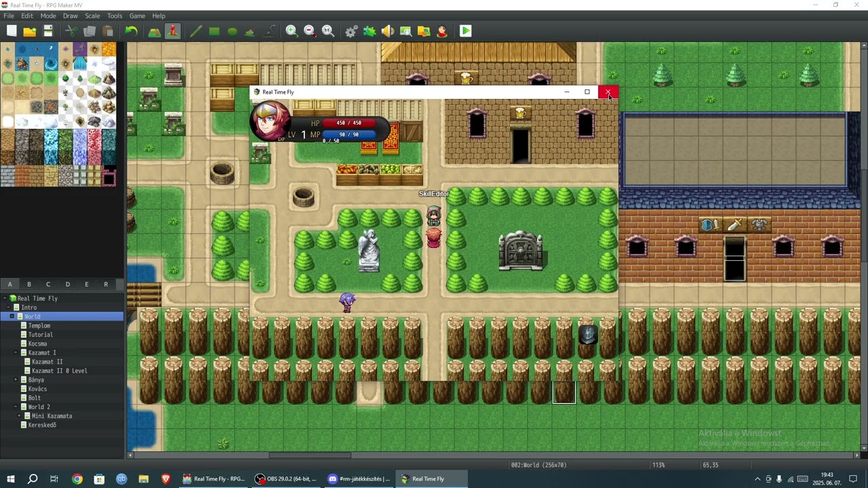The width and height of the screenshot is (868, 488).
Task: Switch to Real Time Fly RPG Maker taskbar item
Action: pos(213,479)
